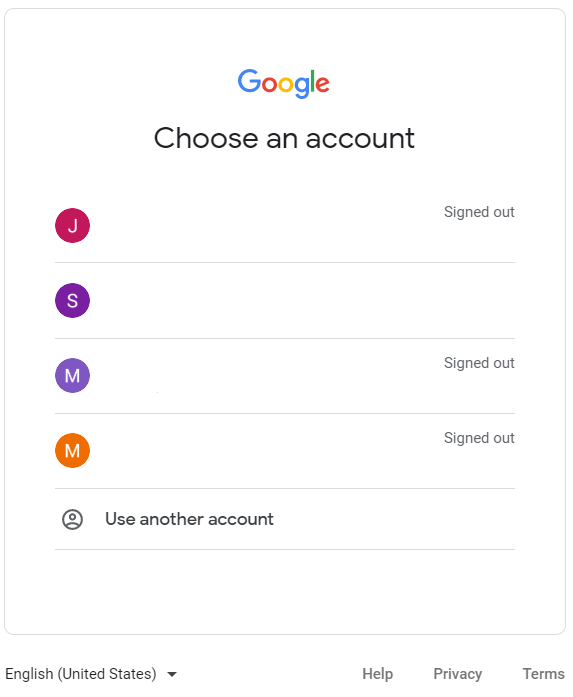Open the English (United States) language selector
Viewport: 573px width, 697px height.
point(91,674)
